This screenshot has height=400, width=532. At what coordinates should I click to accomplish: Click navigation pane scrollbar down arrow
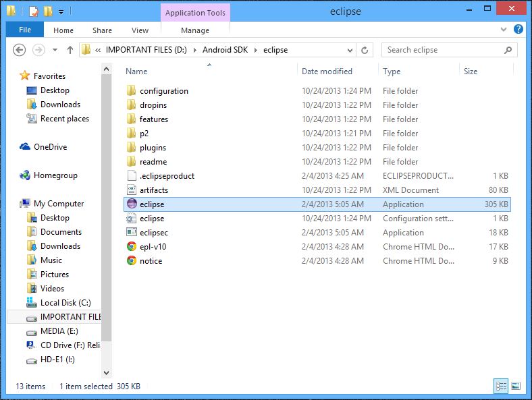coord(106,372)
